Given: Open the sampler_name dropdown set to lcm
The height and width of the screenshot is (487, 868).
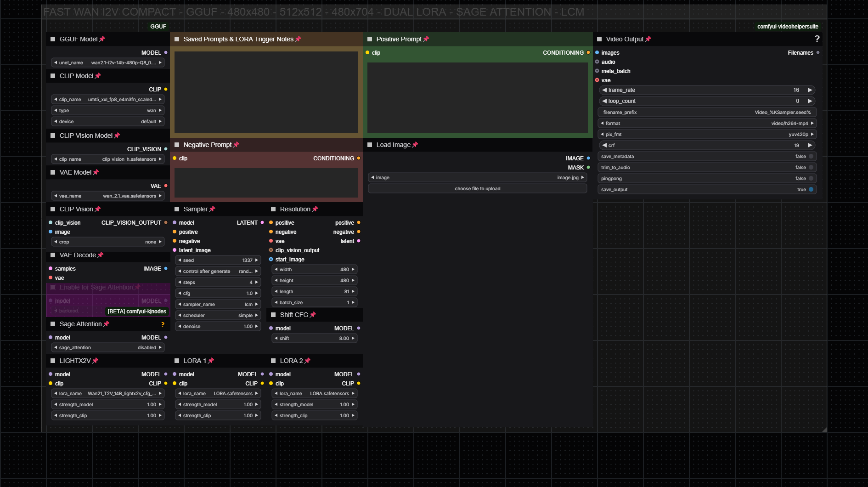Looking at the screenshot, I should (218, 305).
